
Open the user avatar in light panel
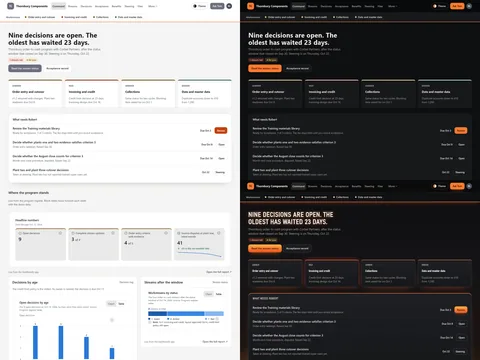coord(229,6)
